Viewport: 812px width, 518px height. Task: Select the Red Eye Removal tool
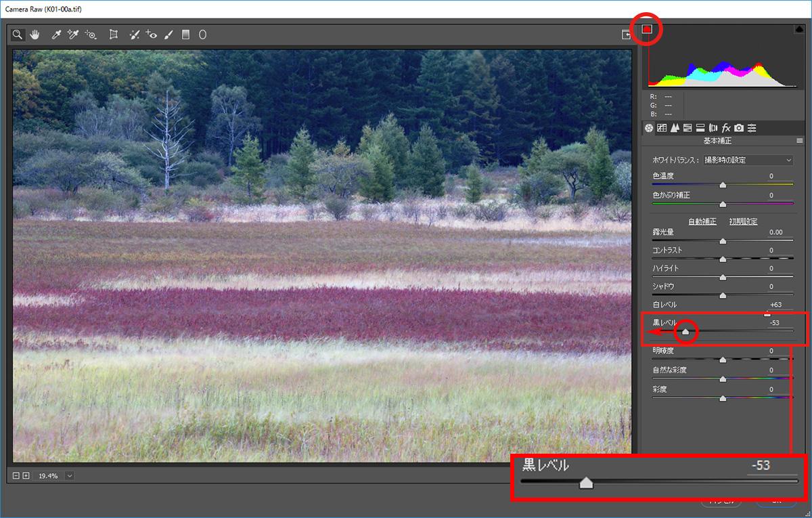(x=152, y=35)
